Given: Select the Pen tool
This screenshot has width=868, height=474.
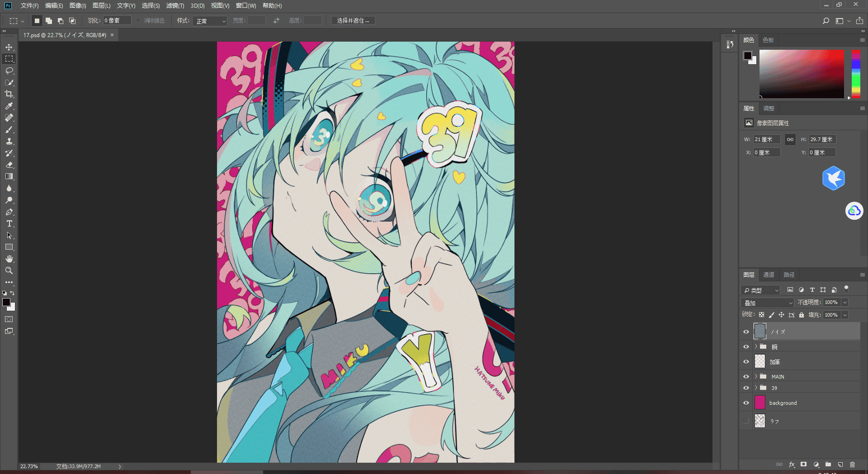Looking at the screenshot, I should click(x=9, y=212).
